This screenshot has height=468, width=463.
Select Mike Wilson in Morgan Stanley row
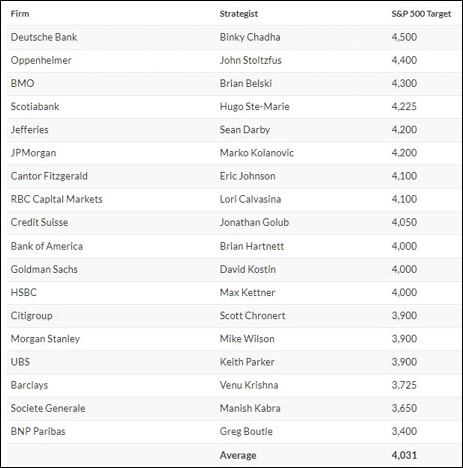(x=247, y=339)
